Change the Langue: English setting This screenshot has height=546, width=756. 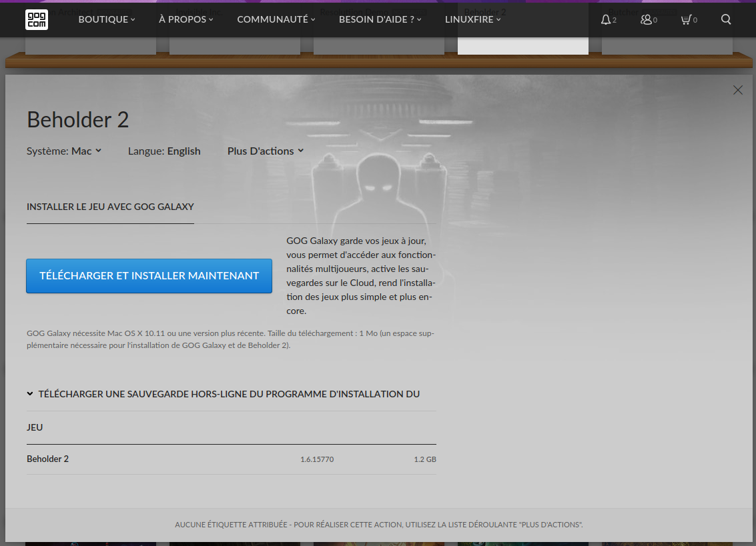(164, 151)
